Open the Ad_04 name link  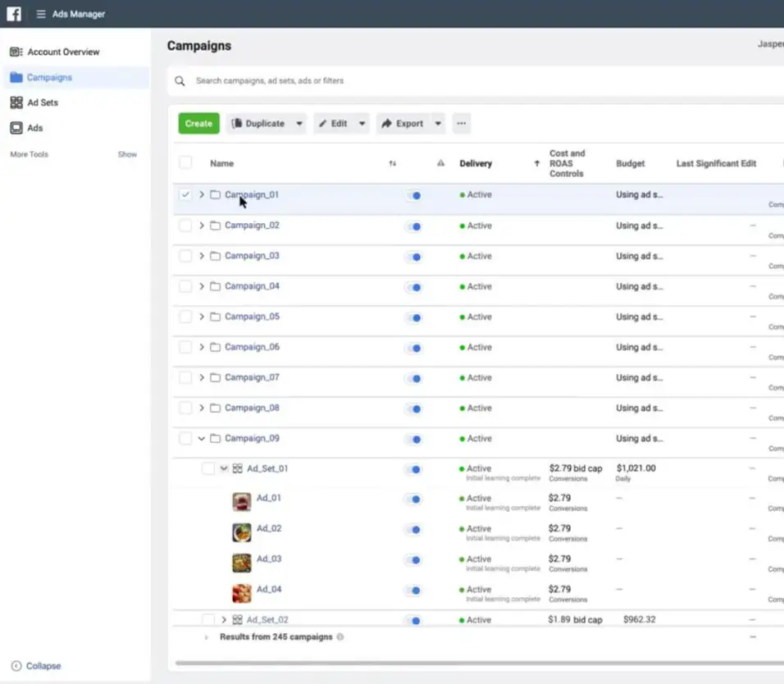click(x=269, y=590)
